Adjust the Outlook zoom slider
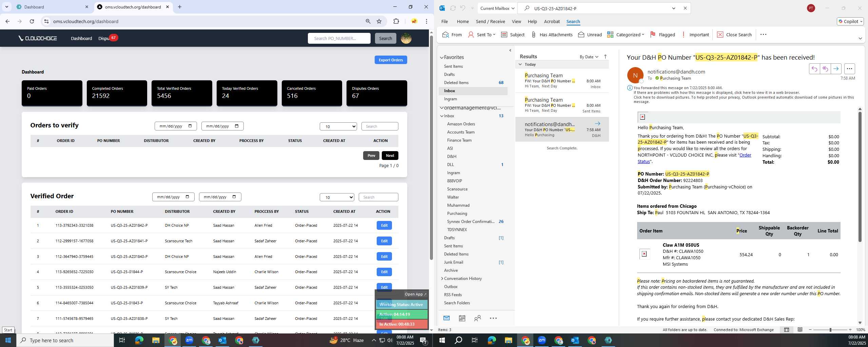The height and width of the screenshot is (347, 868). pyautogui.click(x=830, y=330)
